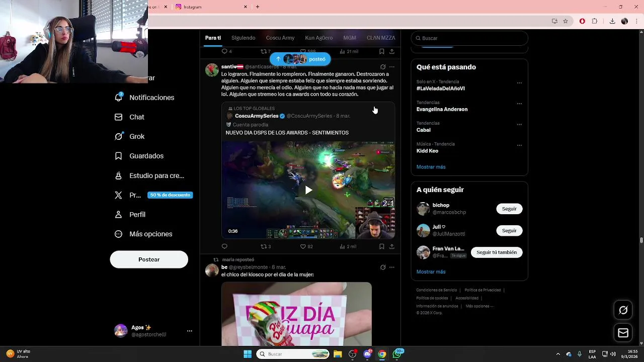Open the Evangelina Anderson trend

point(442,109)
